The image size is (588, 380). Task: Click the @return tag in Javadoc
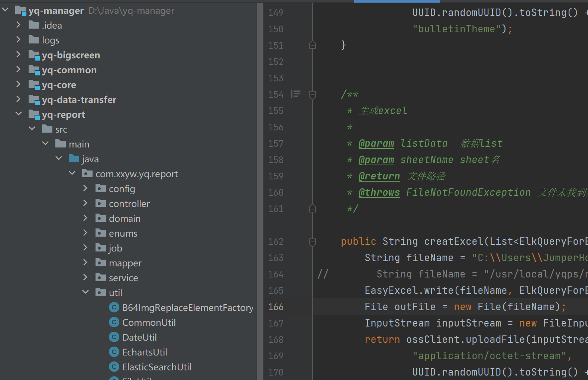click(x=379, y=176)
